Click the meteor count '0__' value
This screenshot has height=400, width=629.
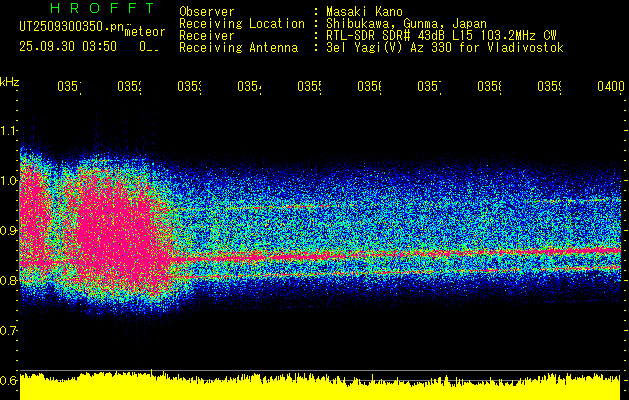point(149,47)
